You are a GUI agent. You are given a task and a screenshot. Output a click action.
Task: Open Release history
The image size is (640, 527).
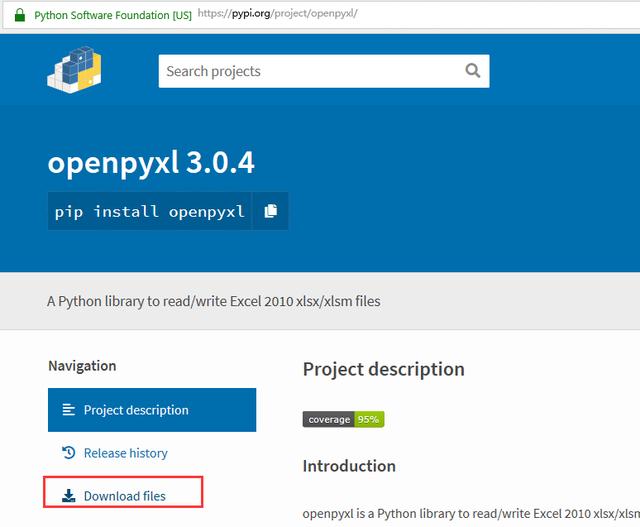(125, 453)
